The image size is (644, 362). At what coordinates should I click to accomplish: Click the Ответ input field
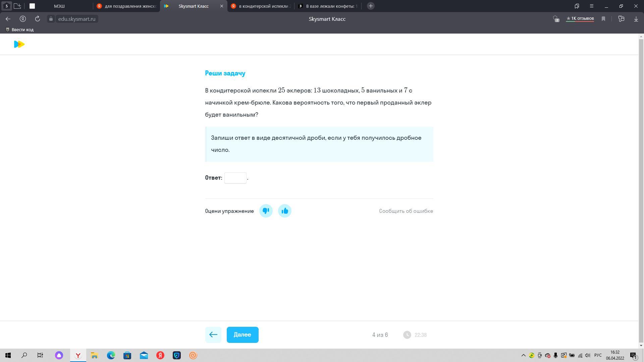235,178
